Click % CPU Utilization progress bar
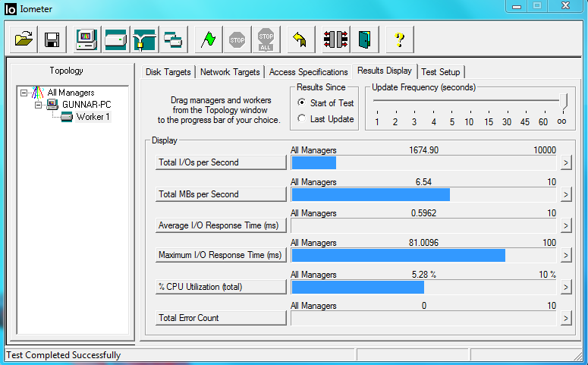Screen dimensions: 588x365 (423, 288)
